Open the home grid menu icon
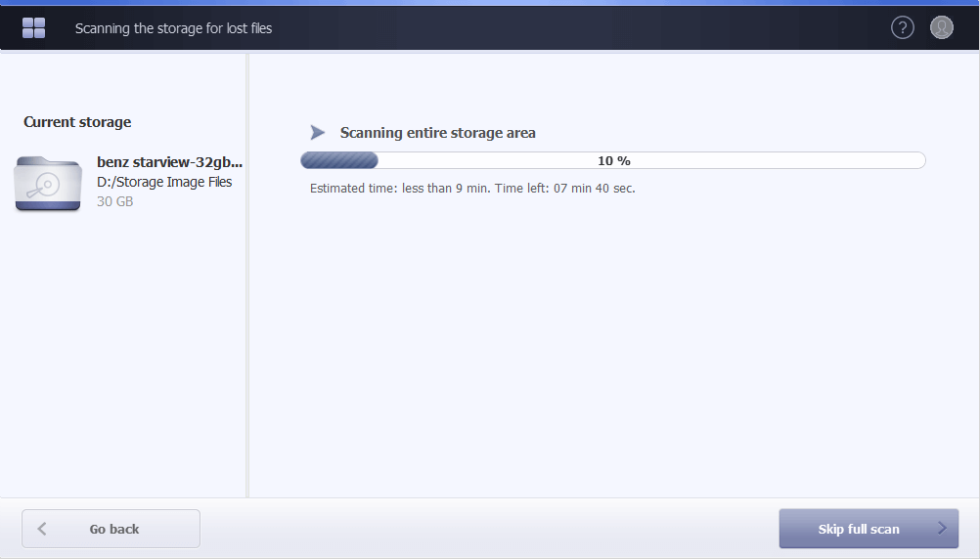Screen dimensions: 980x559 click(34, 28)
